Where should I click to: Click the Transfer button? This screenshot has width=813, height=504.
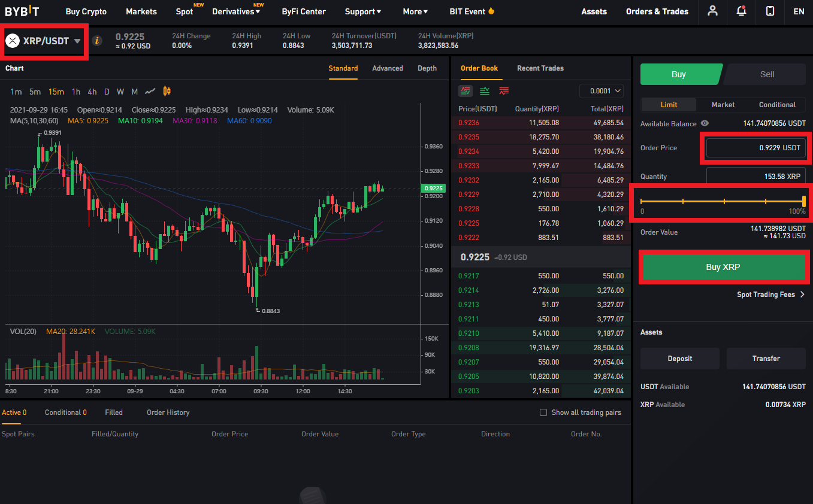(x=766, y=359)
